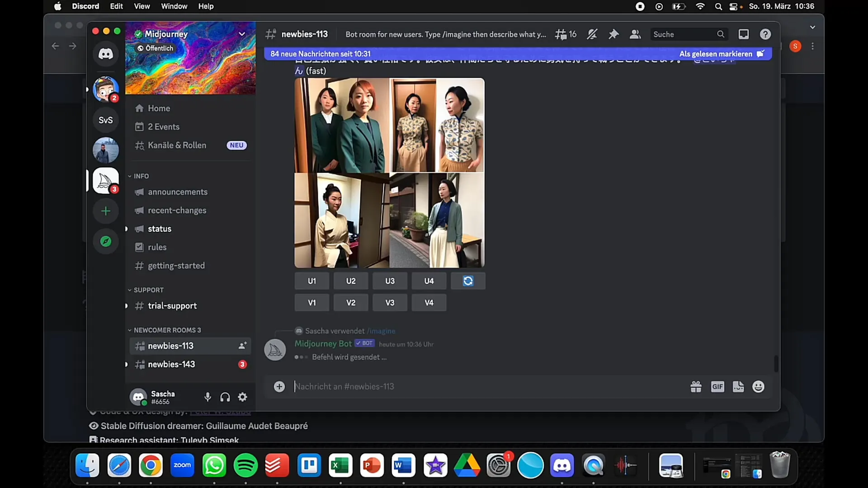Click the GIF button in message bar
The image size is (868, 488).
(717, 386)
